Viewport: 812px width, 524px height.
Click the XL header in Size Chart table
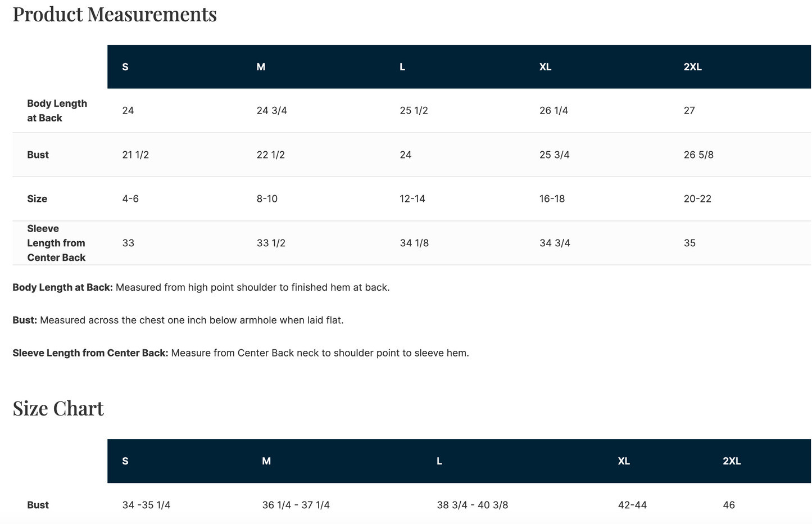point(624,461)
